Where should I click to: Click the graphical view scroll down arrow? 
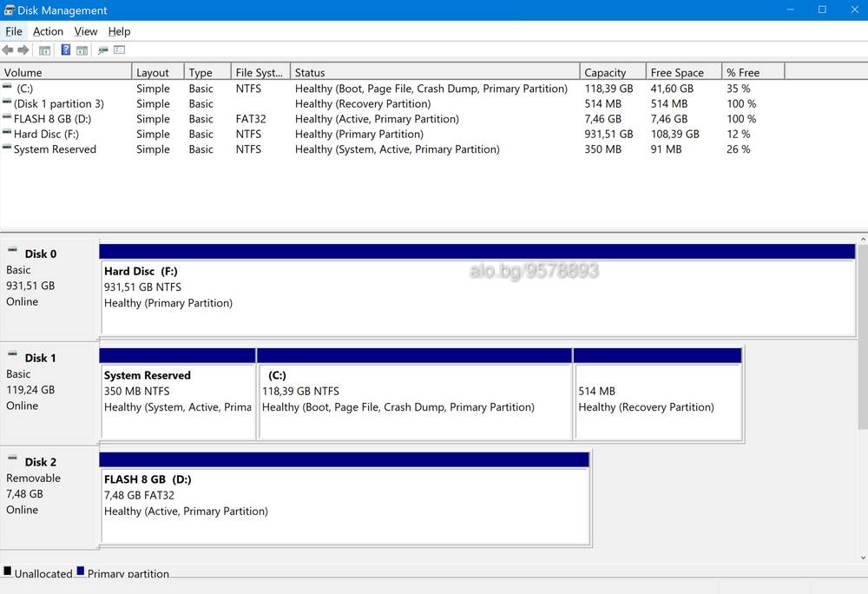(x=863, y=558)
